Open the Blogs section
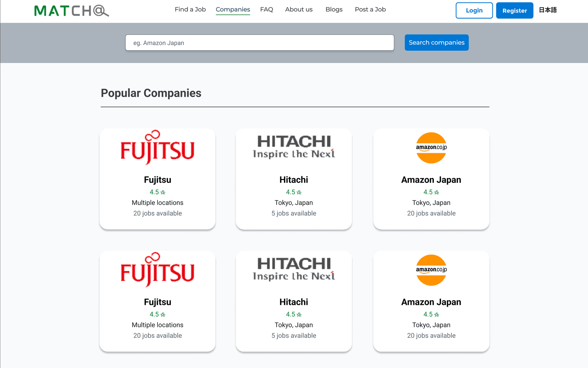Screen dimensions: 588x368 pyautogui.click(x=334, y=9)
